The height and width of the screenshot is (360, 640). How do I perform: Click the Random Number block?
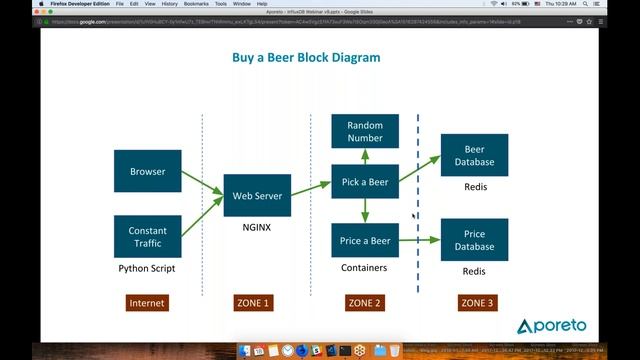[x=365, y=131]
